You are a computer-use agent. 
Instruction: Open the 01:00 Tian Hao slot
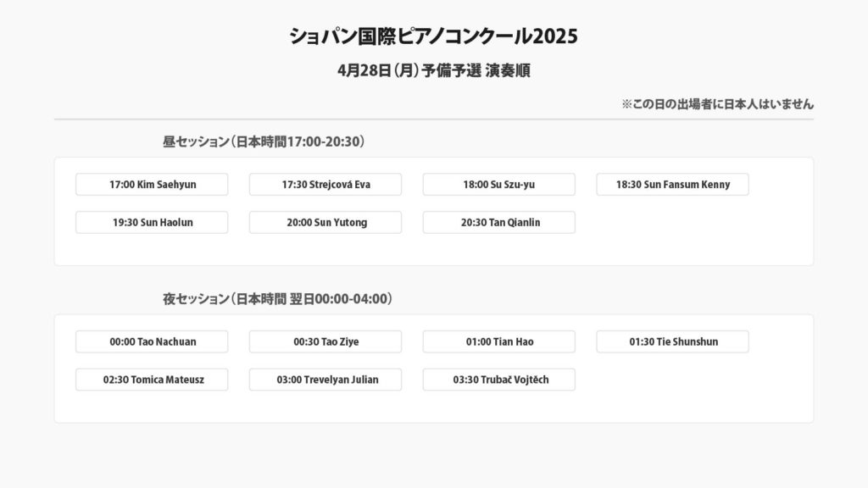(x=498, y=342)
